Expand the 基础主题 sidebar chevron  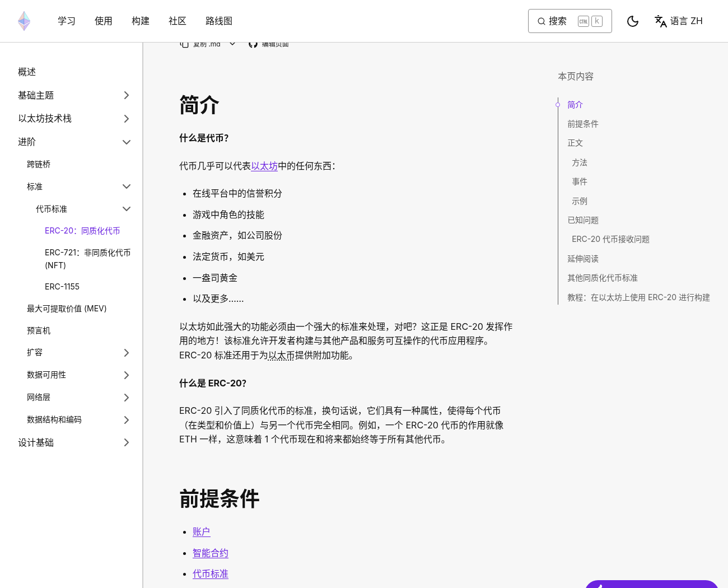[127, 95]
